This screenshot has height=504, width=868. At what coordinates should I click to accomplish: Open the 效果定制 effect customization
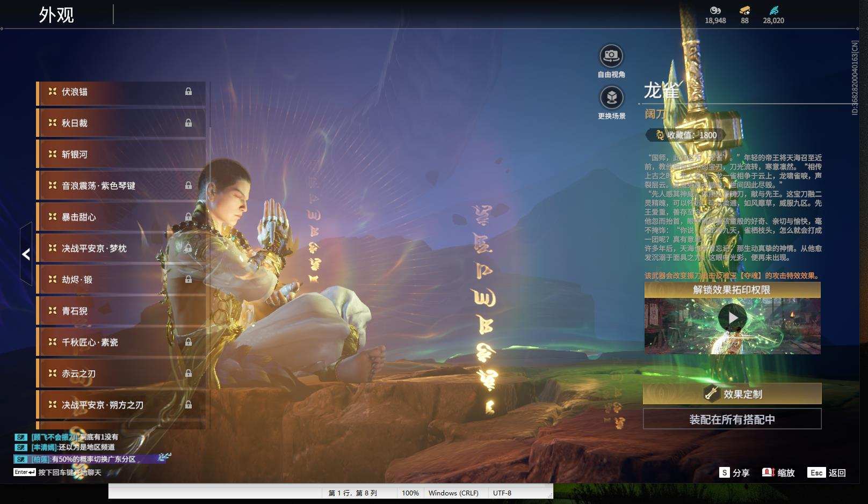pos(732,394)
